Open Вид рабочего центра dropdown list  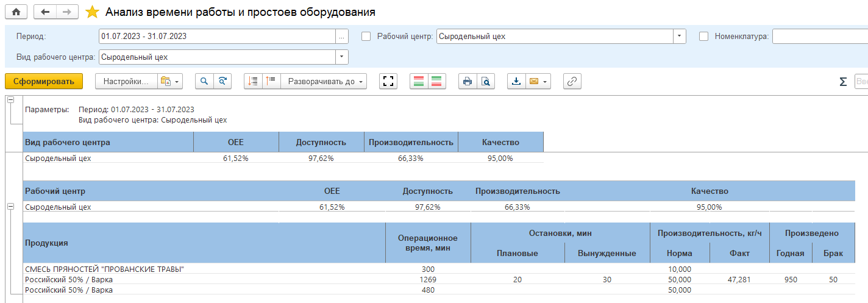pyautogui.click(x=341, y=57)
